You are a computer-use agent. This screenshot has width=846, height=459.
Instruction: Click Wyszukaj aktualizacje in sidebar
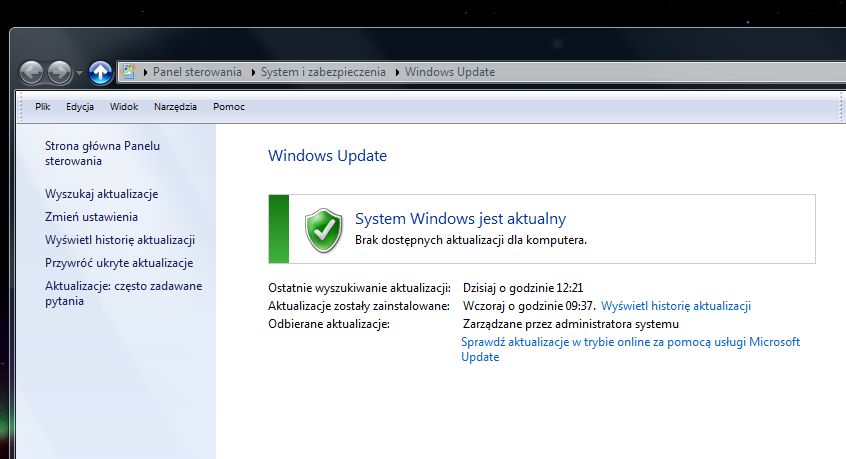tap(101, 194)
